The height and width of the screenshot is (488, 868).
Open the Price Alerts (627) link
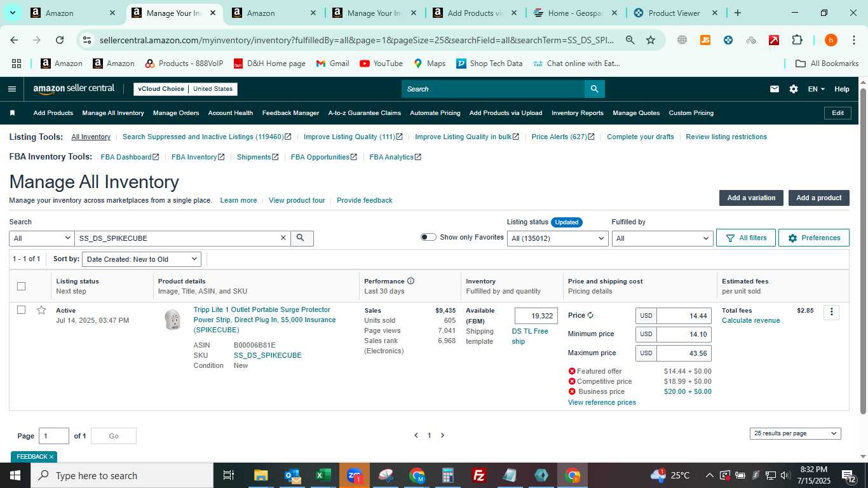(563, 137)
